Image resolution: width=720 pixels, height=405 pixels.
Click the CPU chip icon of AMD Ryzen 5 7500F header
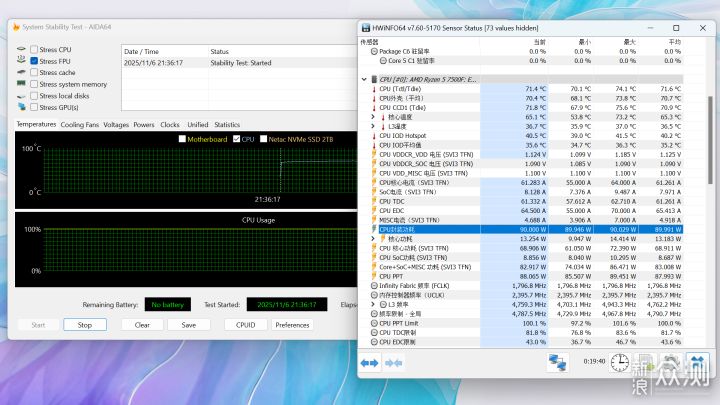click(x=374, y=79)
